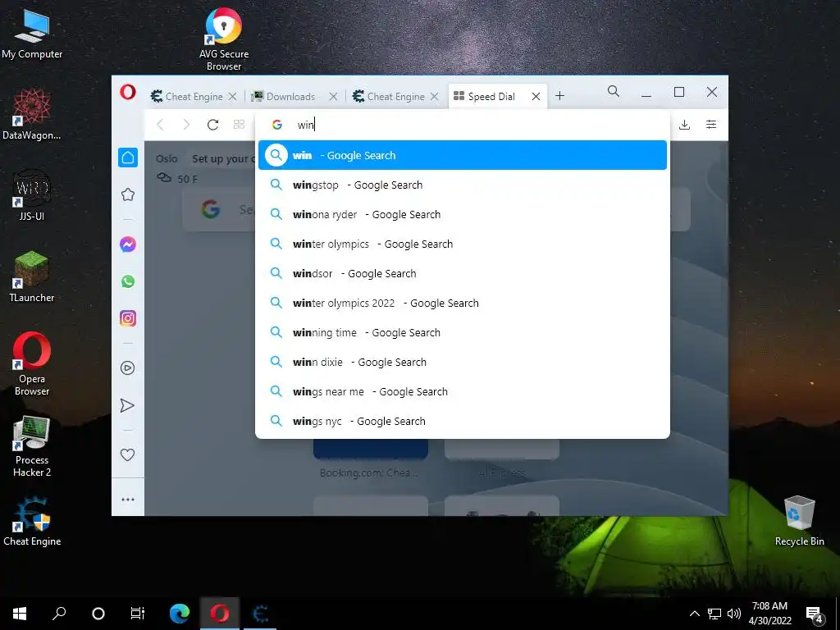The width and height of the screenshot is (840, 630).
Task: Pick the 'winn dixie' search suggestion
Action: tap(463, 362)
